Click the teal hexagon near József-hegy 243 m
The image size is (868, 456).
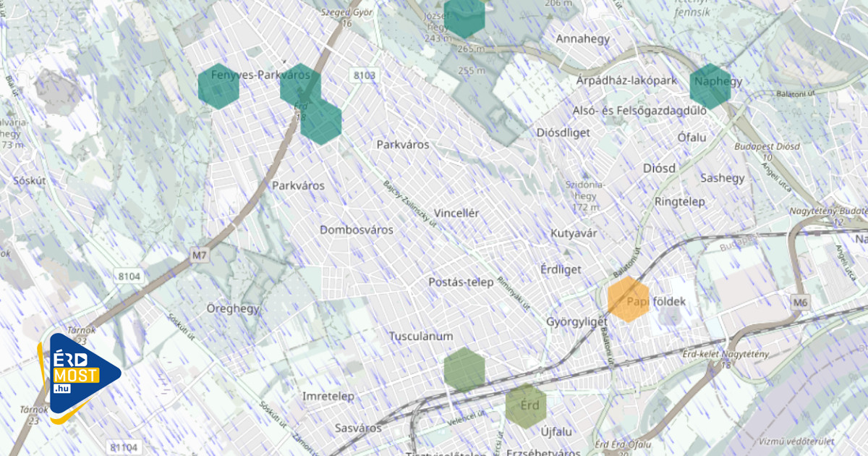point(464,16)
